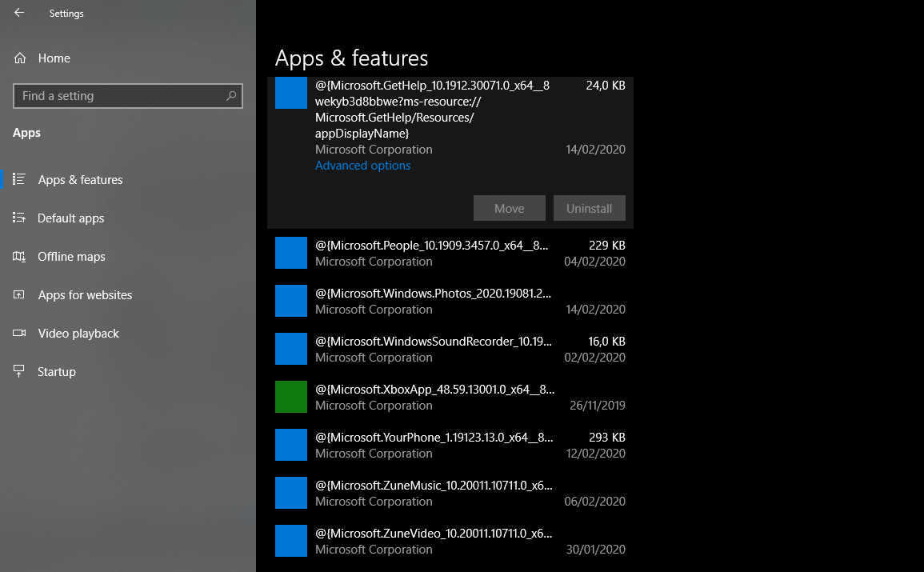Click the ZuneMusic app tile icon
This screenshot has height=572, width=924.
point(291,493)
